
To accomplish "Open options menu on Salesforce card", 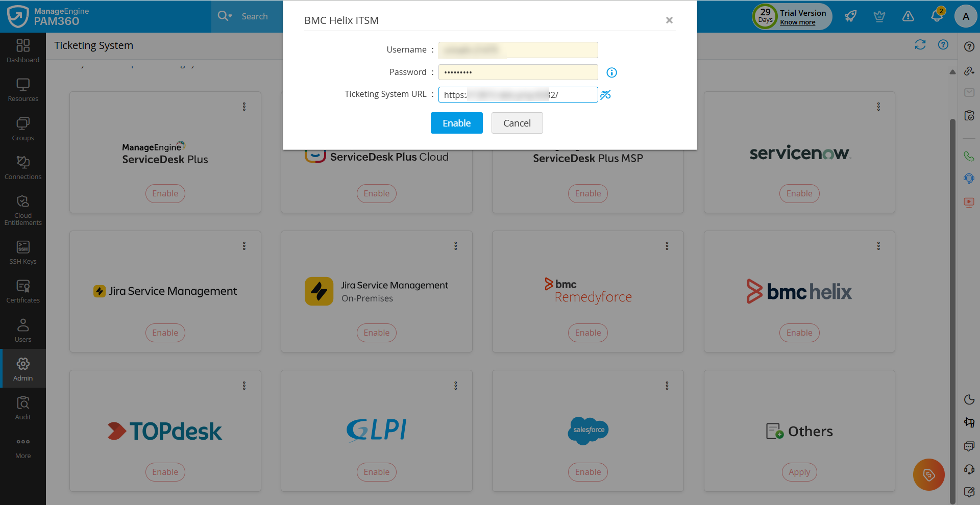I will [x=667, y=386].
